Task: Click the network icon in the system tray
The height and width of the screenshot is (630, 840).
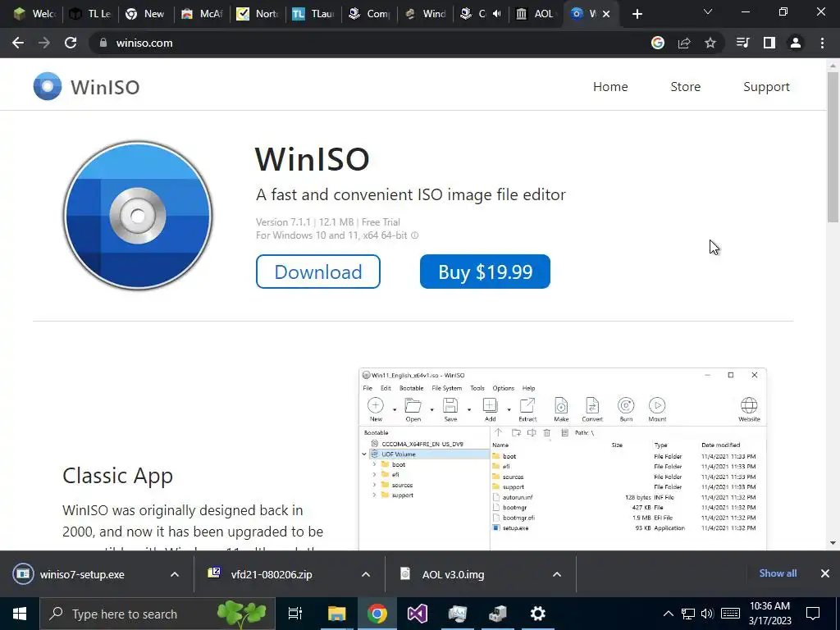Action: (x=688, y=614)
